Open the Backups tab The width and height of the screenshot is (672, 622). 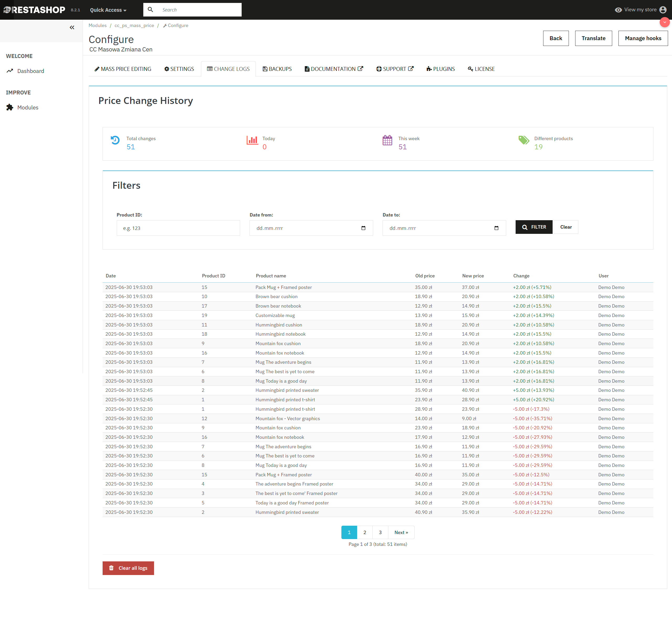click(x=277, y=69)
